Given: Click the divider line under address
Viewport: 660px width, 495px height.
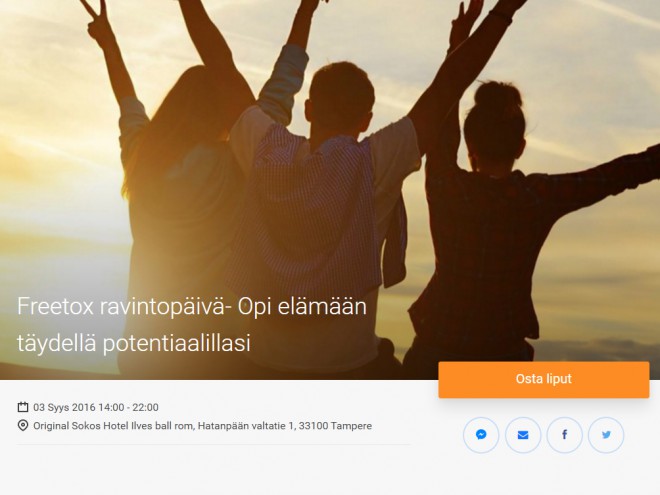Looking at the screenshot, I should coord(214,444).
